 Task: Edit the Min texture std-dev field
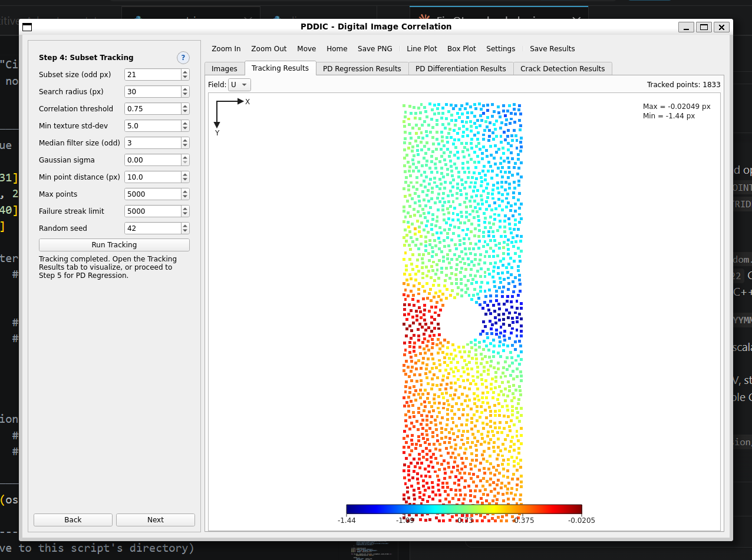pyautogui.click(x=153, y=126)
